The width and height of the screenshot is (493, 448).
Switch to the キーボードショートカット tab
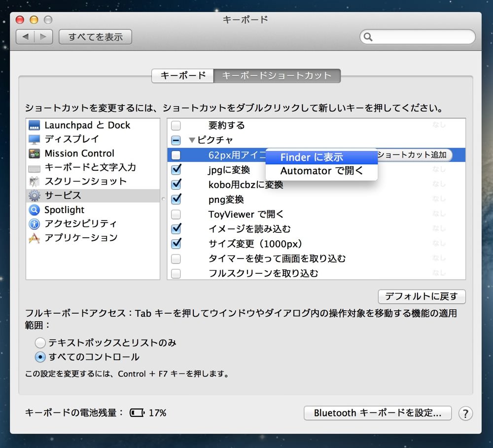pyautogui.click(x=277, y=76)
